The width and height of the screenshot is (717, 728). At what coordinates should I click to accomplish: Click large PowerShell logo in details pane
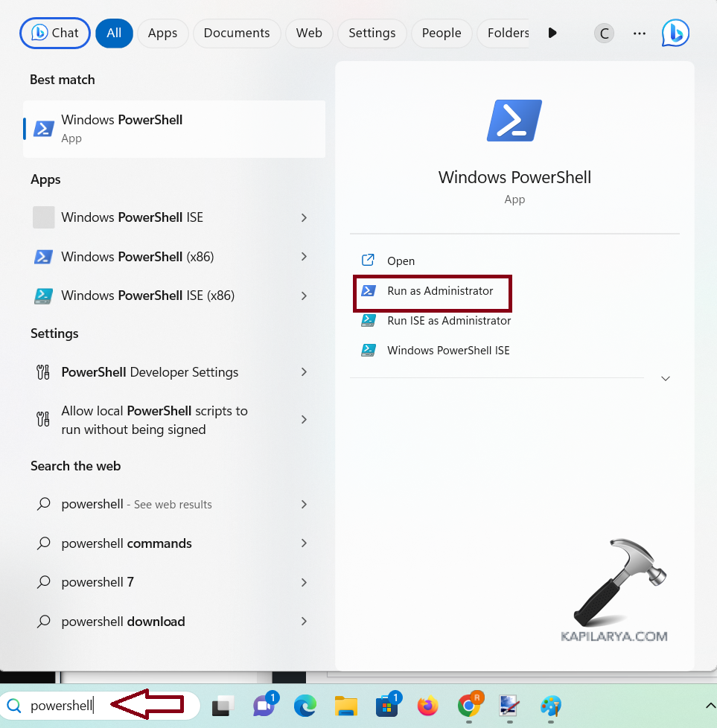[514, 121]
